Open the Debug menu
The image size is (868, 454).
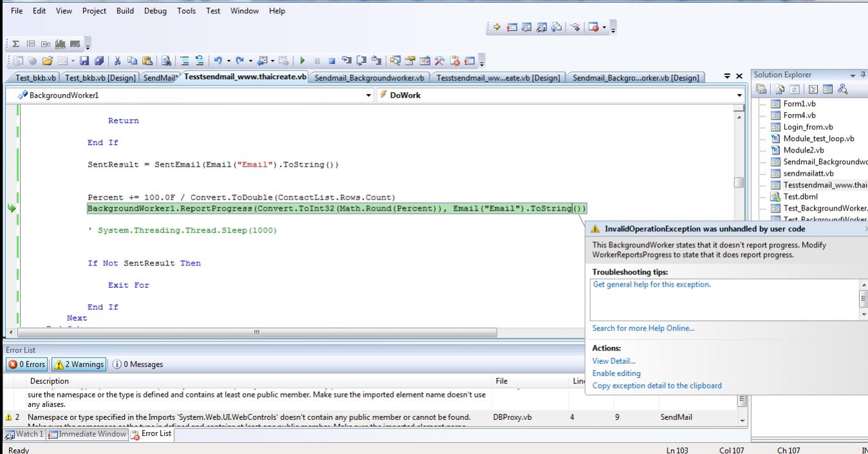pos(154,11)
